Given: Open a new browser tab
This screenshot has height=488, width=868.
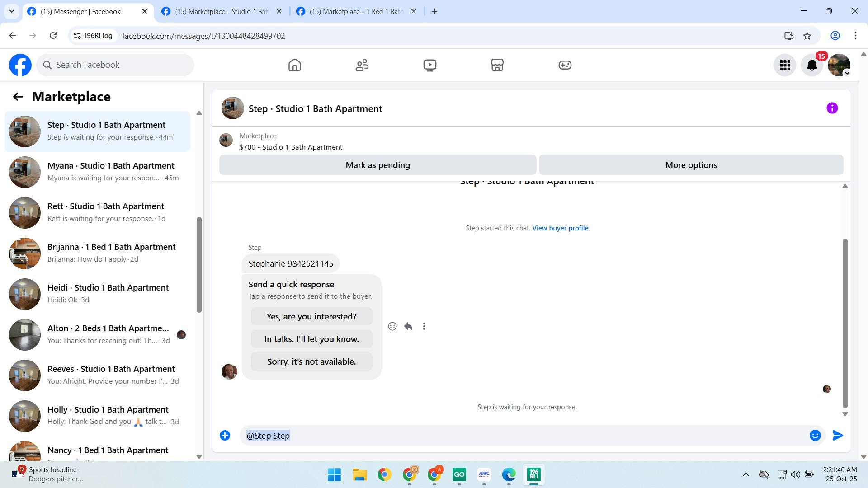Looking at the screenshot, I should click(x=434, y=12).
